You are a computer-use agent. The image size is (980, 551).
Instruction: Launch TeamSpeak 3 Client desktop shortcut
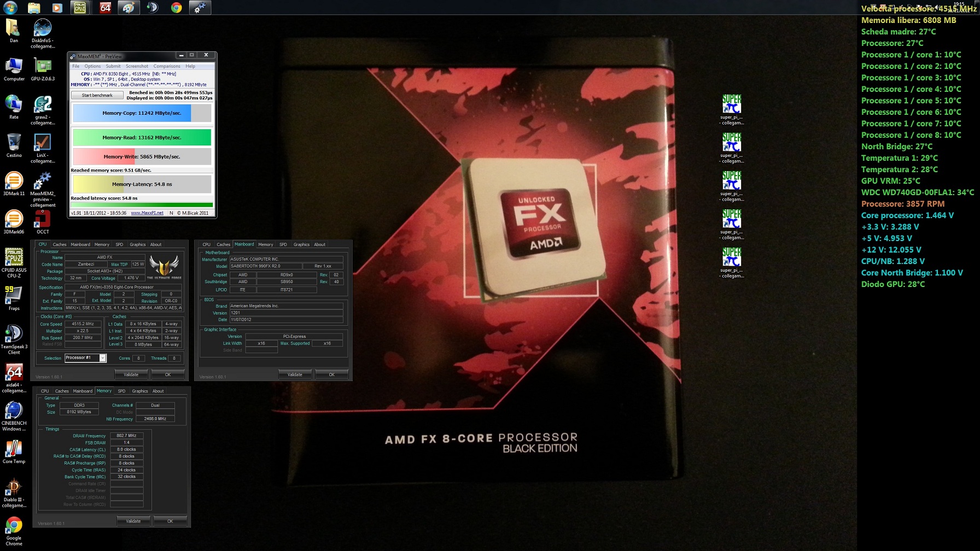[14, 340]
